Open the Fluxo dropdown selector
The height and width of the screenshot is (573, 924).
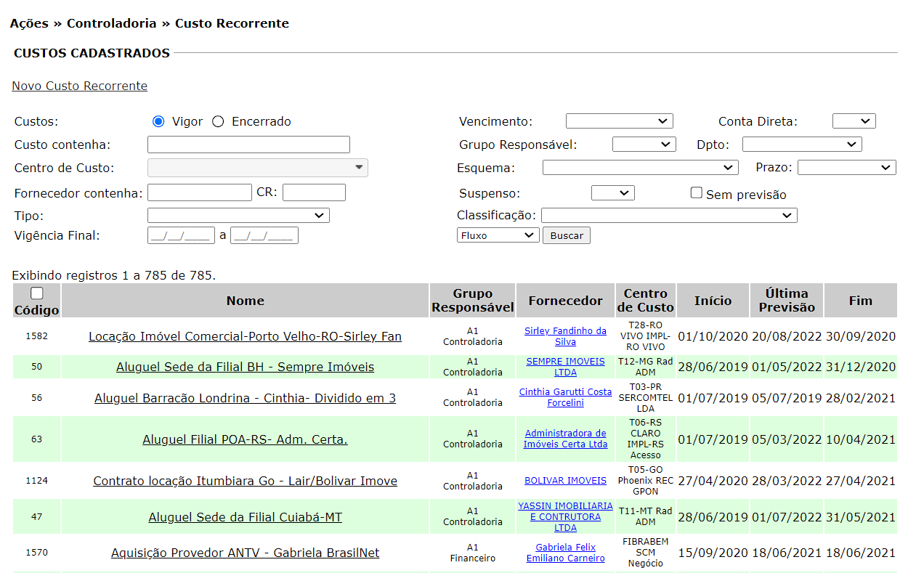[x=498, y=235]
